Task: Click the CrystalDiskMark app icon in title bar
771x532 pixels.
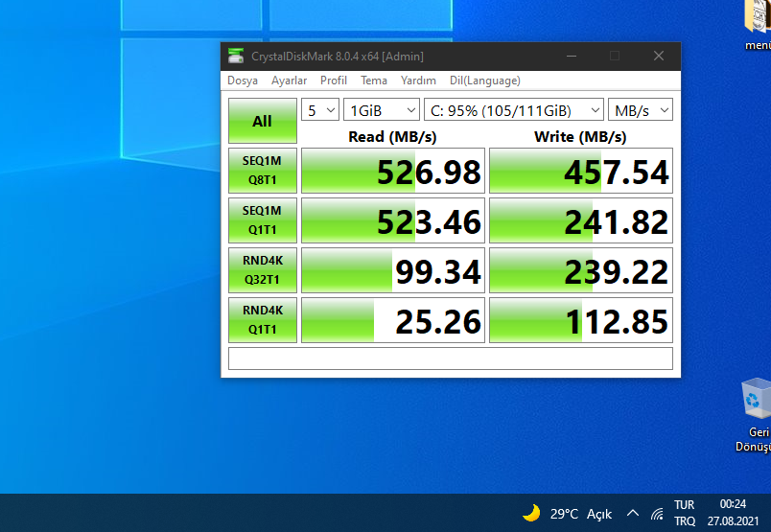Action: coord(236,56)
